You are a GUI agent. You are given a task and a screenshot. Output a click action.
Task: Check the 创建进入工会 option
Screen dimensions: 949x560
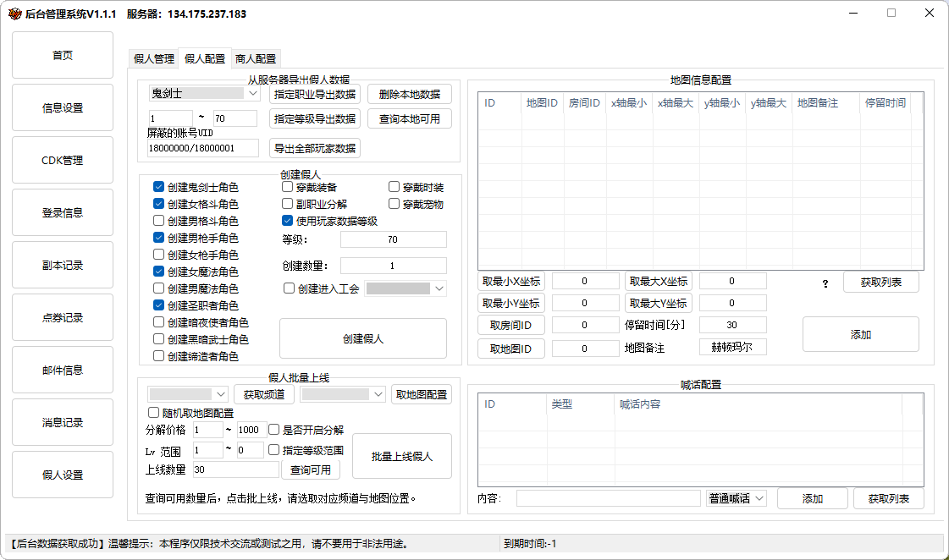coord(290,288)
